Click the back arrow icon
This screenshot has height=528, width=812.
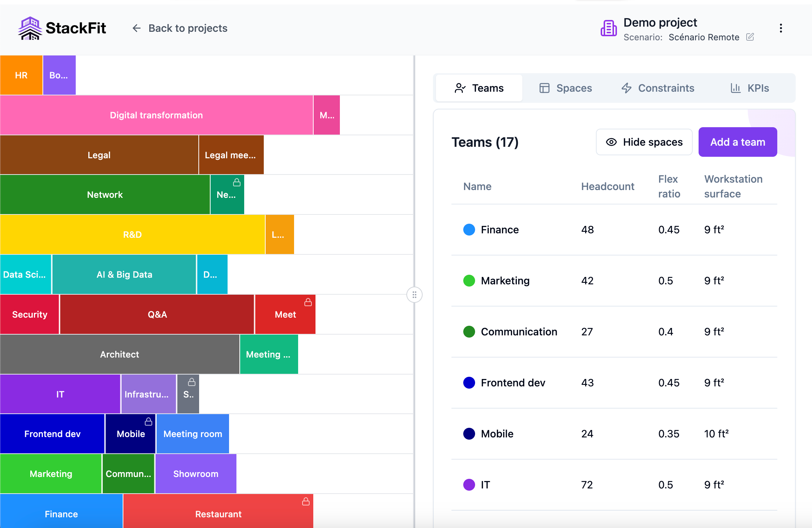[x=136, y=28]
